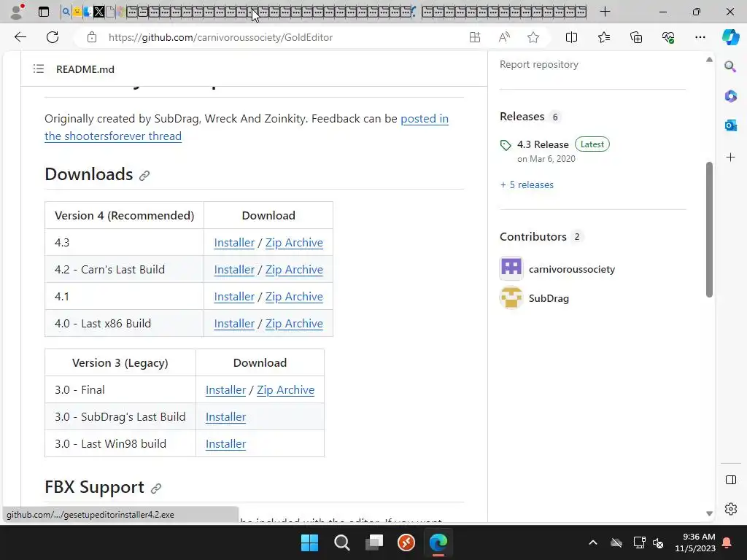
Task: Open the apps available icon in address bar
Action: coord(474,37)
